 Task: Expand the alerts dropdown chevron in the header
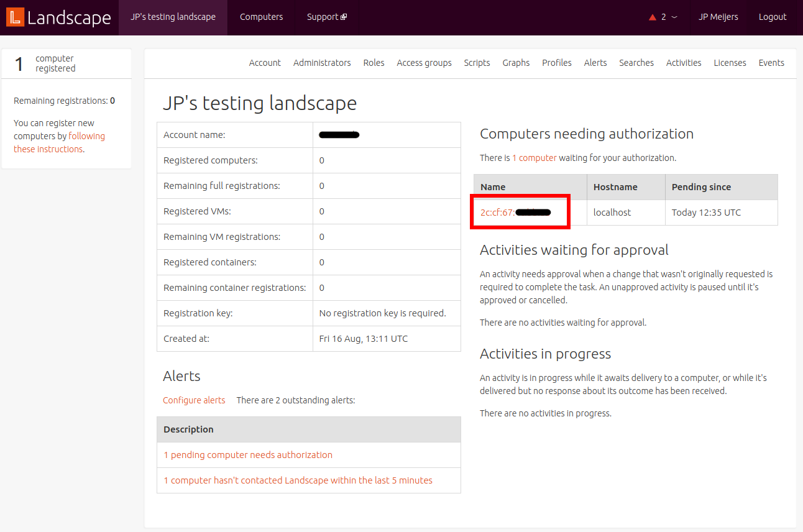point(674,17)
